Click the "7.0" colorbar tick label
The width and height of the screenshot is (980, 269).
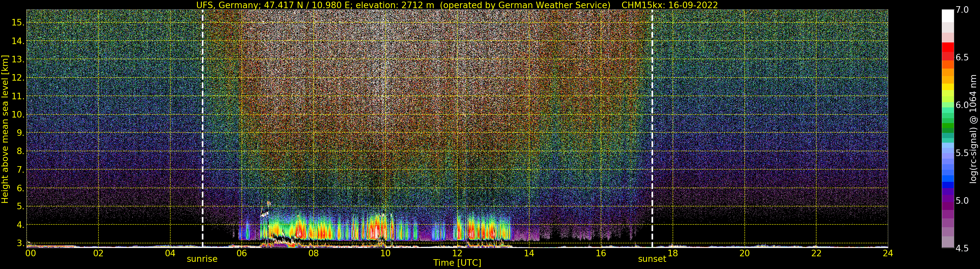pyautogui.click(x=962, y=10)
